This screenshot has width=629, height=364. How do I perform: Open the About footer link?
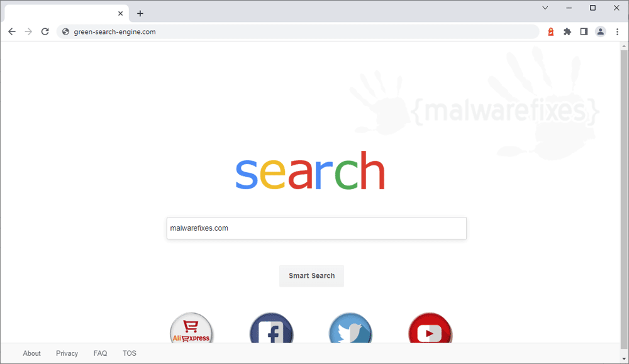click(x=31, y=353)
